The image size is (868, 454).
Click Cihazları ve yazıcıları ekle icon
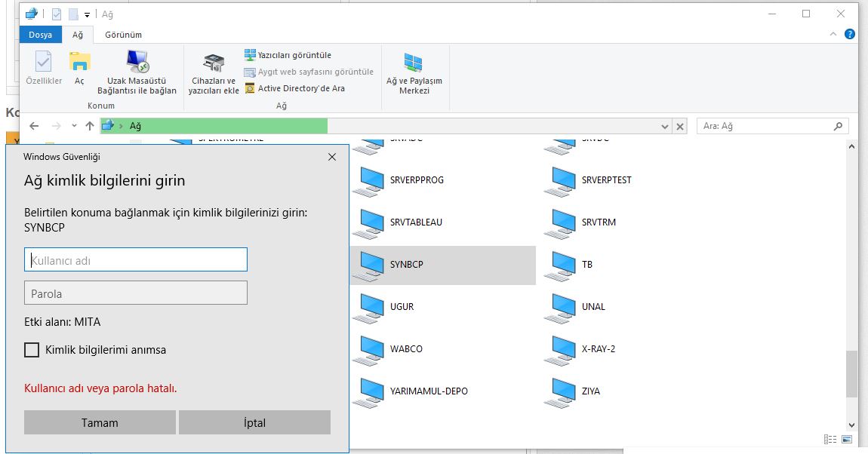coord(214,65)
